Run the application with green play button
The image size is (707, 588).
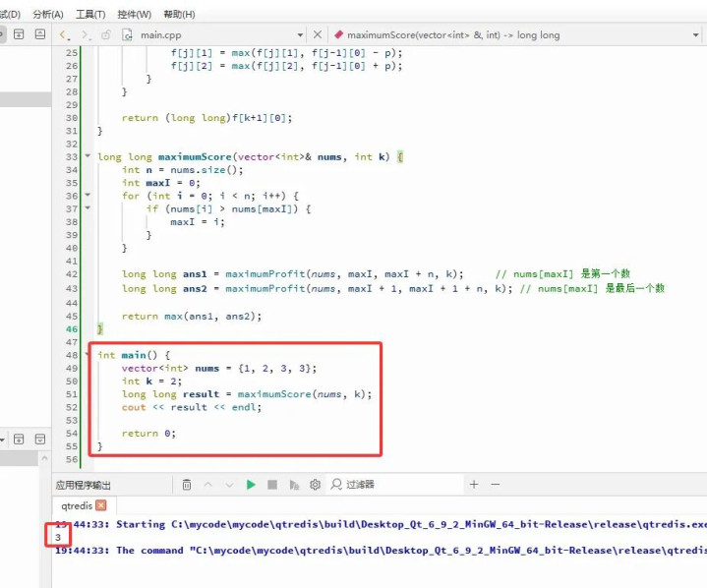pyautogui.click(x=251, y=485)
